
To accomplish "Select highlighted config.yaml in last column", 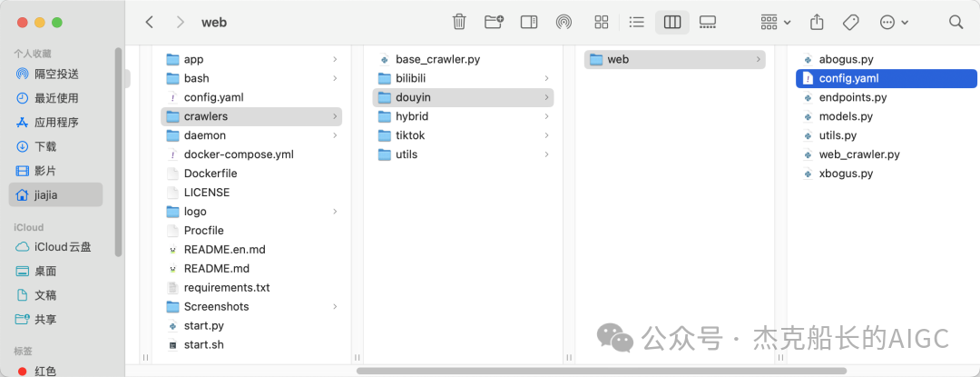I will [887, 78].
